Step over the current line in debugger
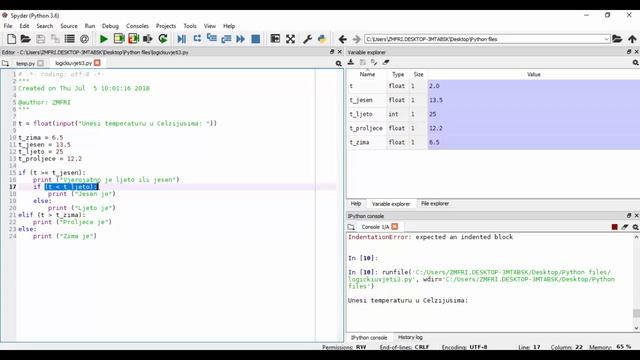Image resolution: width=640 pixels, height=360 pixels. (197, 39)
